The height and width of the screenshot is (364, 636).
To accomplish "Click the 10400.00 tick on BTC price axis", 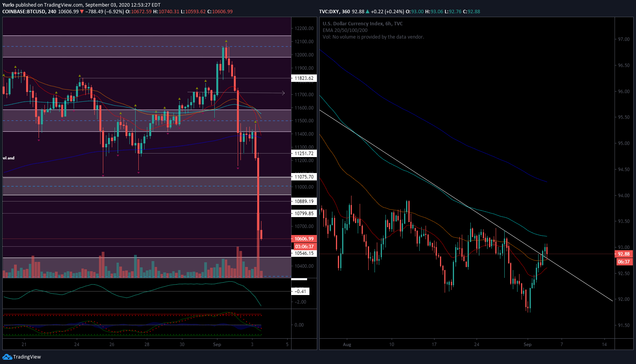I will (x=304, y=266).
